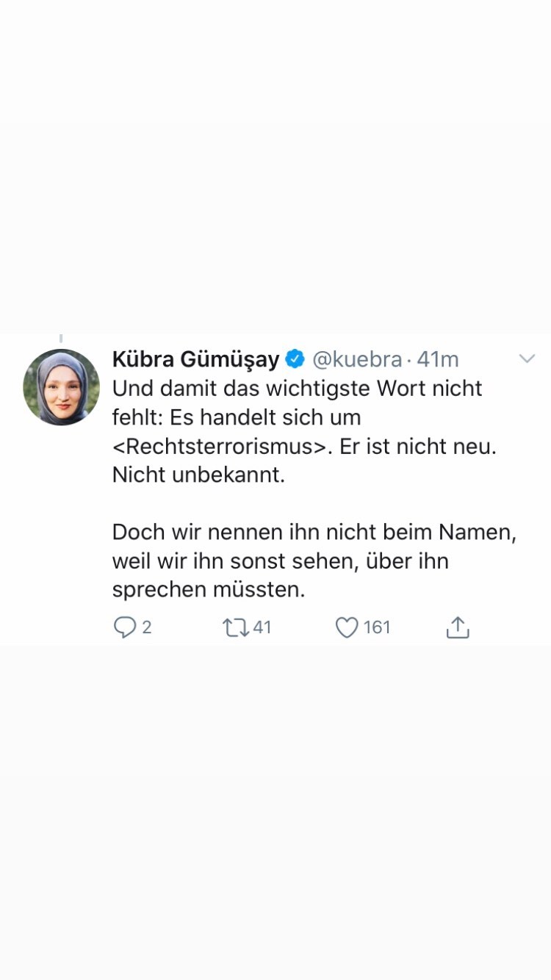
Task: Click the 41m timestamp
Action: click(438, 359)
